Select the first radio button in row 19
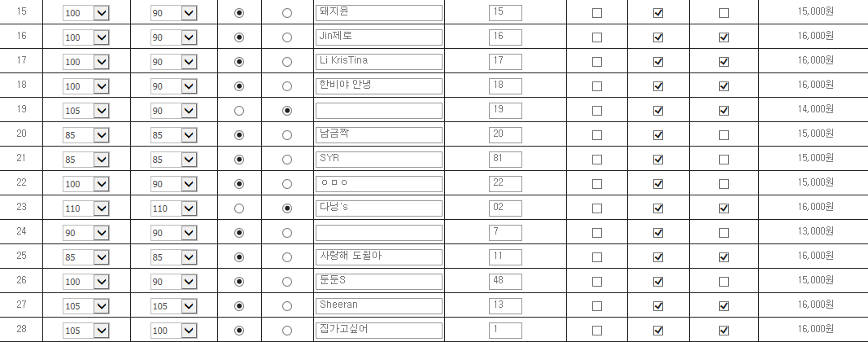The width and height of the screenshot is (868, 342). click(x=238, y=111)
